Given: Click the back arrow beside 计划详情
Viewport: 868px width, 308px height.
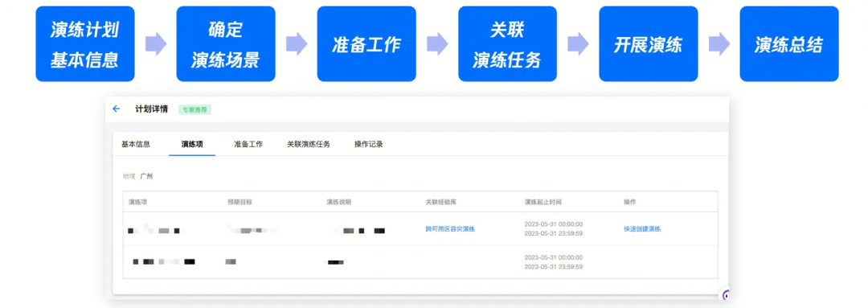Looking at the screenshot, I should click(x=117, y=109).
